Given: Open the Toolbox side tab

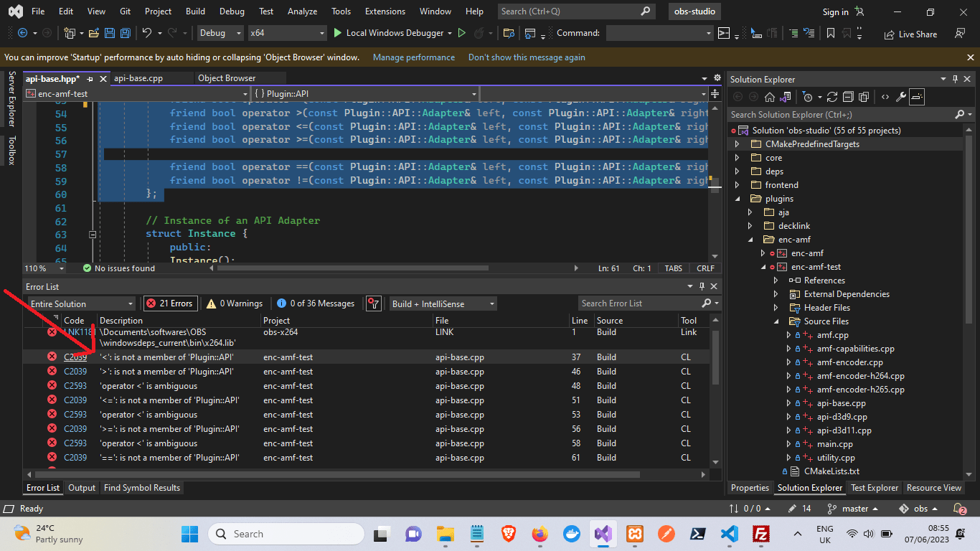Looking at the screenshot, I should tap(11, 151).
